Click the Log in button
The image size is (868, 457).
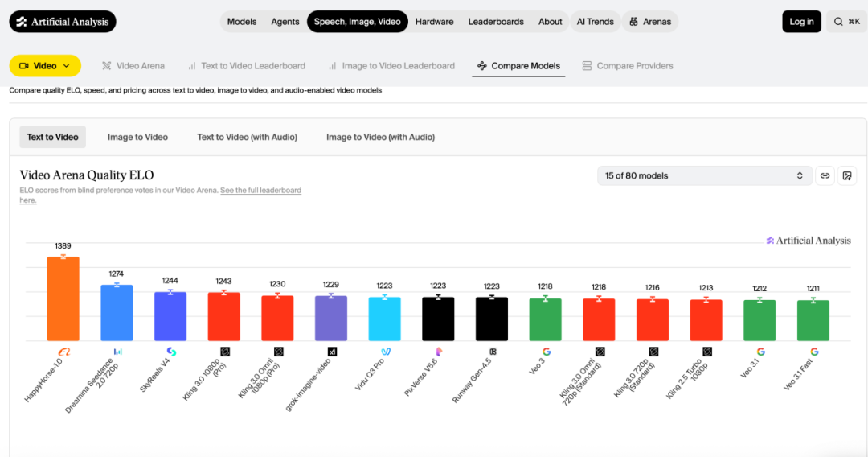click(x=801, y=22)
